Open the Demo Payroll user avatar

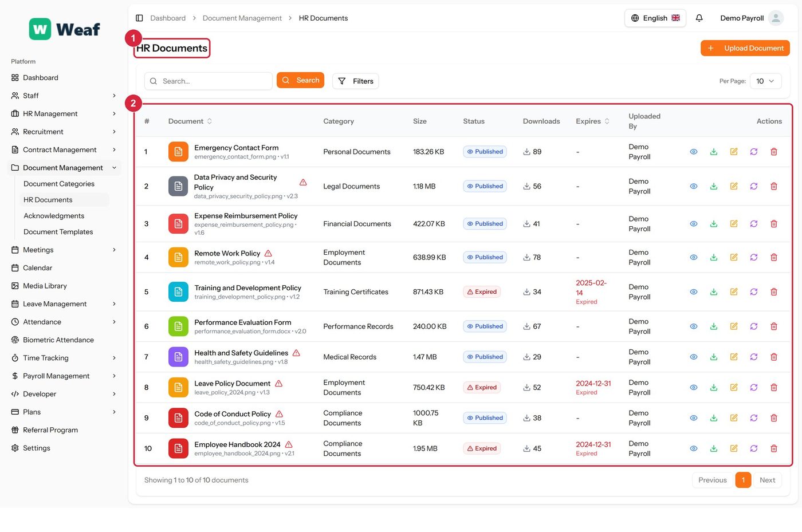coord(776,18)
